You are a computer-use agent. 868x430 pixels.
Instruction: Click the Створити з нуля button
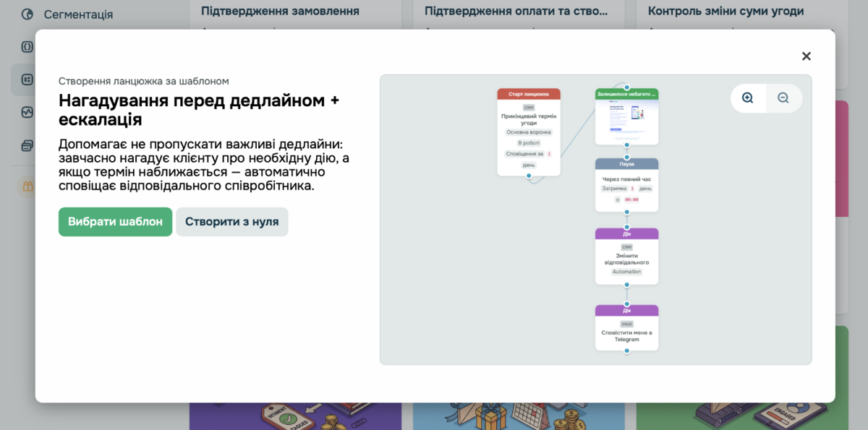pyautogui.click(x=232, y=222)
